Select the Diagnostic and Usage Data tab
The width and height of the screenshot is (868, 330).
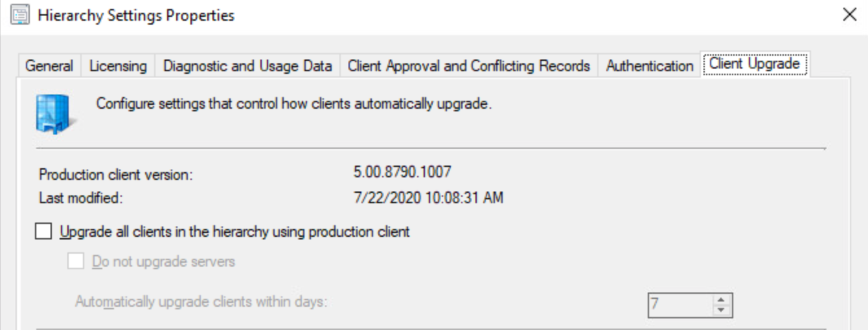tap(247, 66)
